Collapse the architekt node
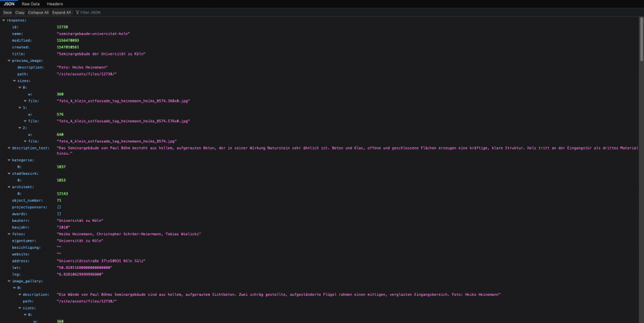644x323 pixels. [x=9, y=187]
